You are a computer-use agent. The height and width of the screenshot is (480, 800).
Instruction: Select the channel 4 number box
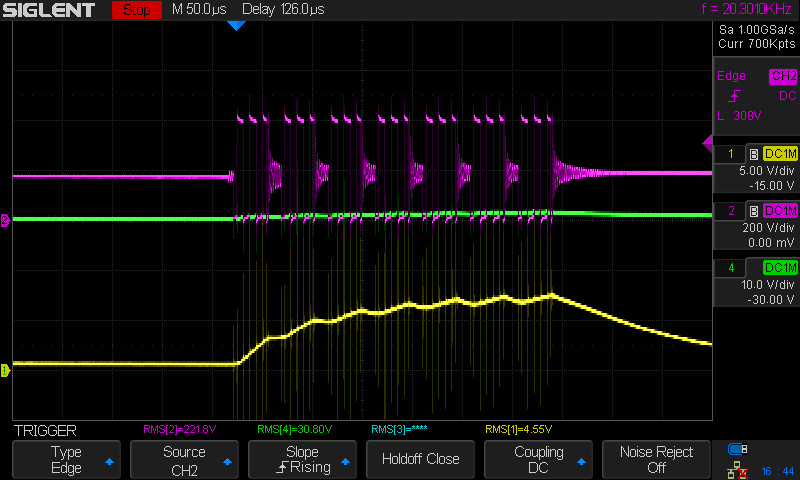coord(730,268)
